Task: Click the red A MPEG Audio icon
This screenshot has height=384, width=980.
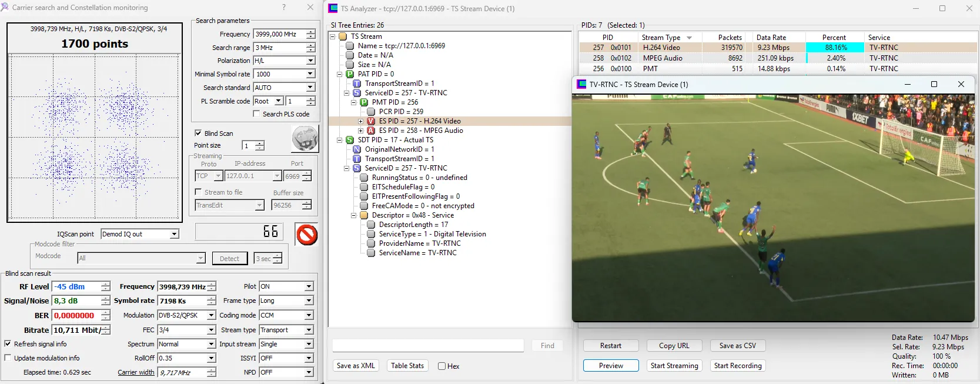Action: tap(371, 131)
